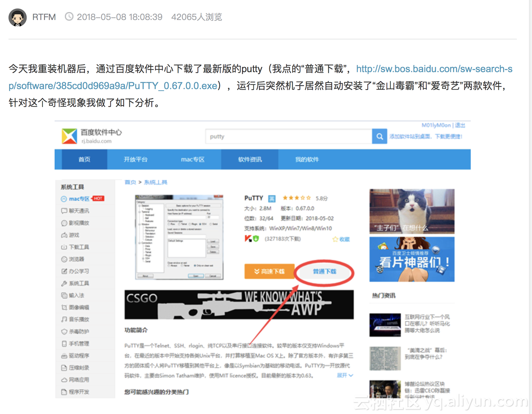Click the 更新日期: 2018-05-02 text
The image size is (532, 414).
click(307, 219)
